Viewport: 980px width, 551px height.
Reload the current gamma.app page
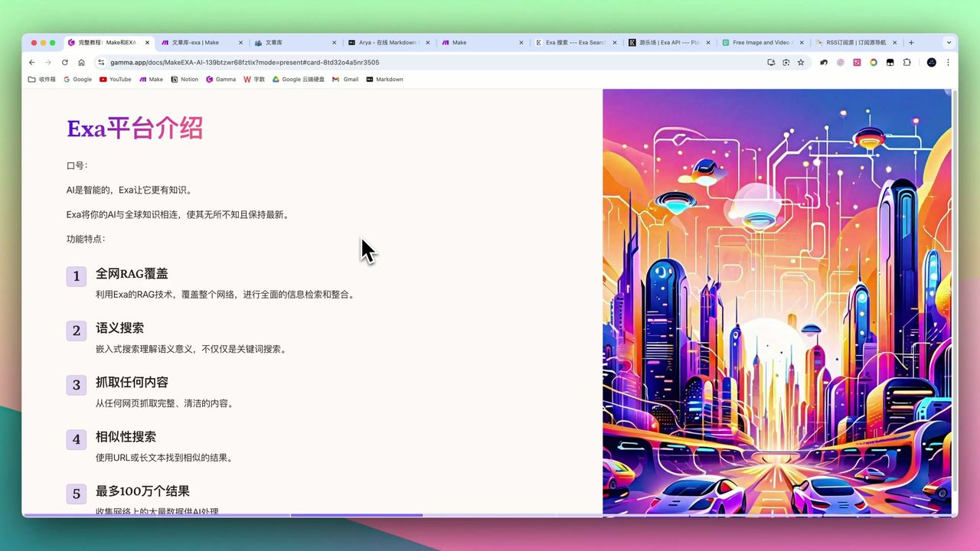coord(64,62)
